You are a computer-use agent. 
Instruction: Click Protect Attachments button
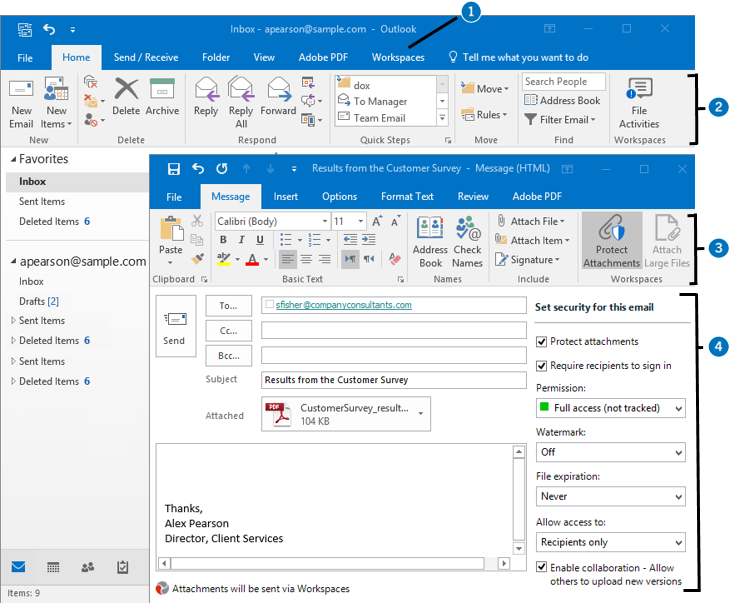coord(612,241)
